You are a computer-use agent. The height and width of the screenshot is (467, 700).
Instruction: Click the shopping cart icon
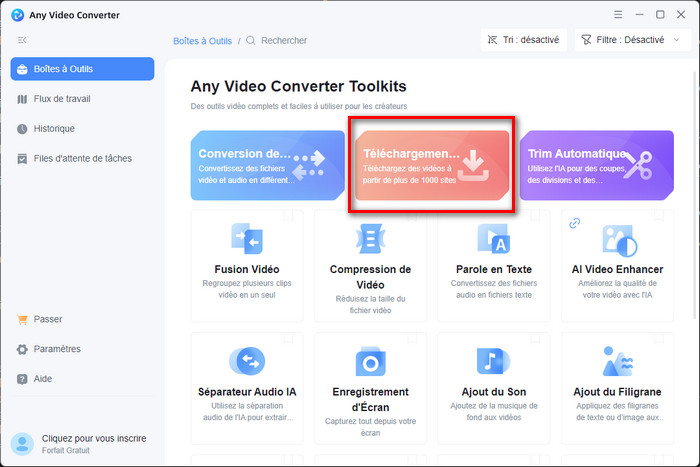tap(22, 319)
